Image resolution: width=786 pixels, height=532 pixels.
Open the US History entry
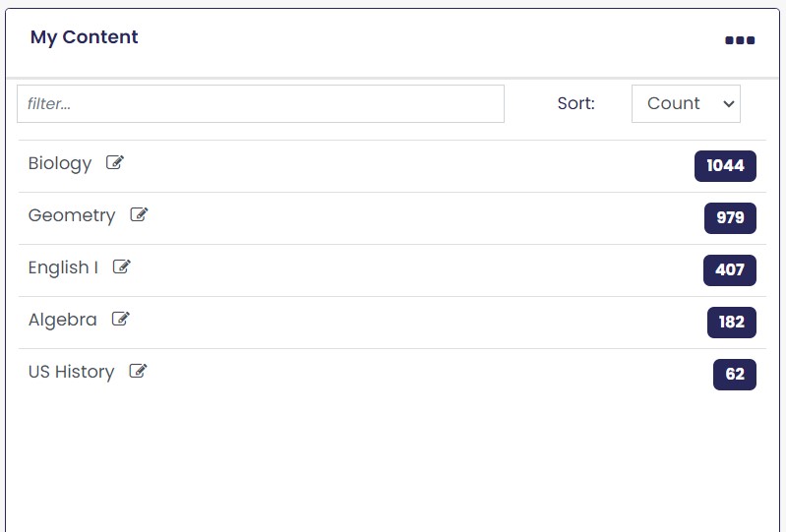(x=71, y=372)
